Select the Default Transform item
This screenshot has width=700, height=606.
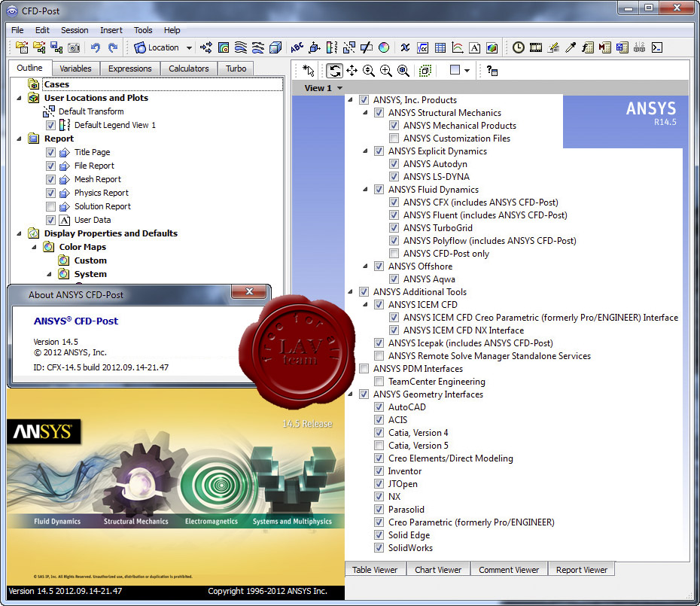(91, 111)
